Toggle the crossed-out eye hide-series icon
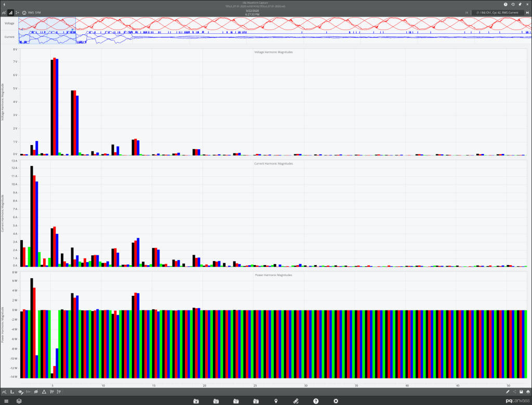Image resolution: width=532 pixels, height=405 pixels. (x=36, y=391)
